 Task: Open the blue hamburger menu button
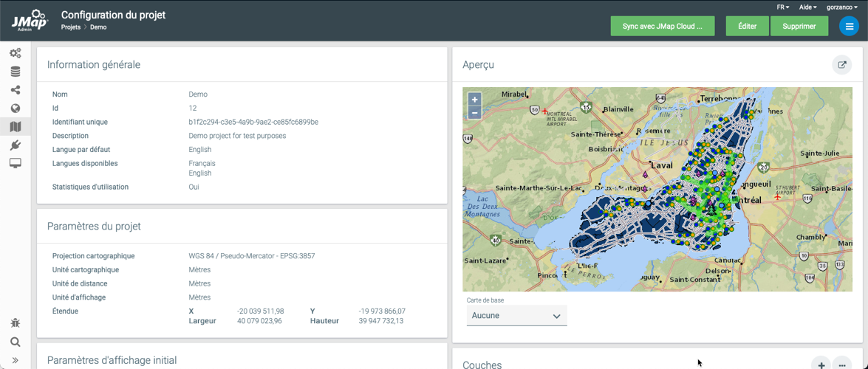pyautogui.click(x=849, y=27)
